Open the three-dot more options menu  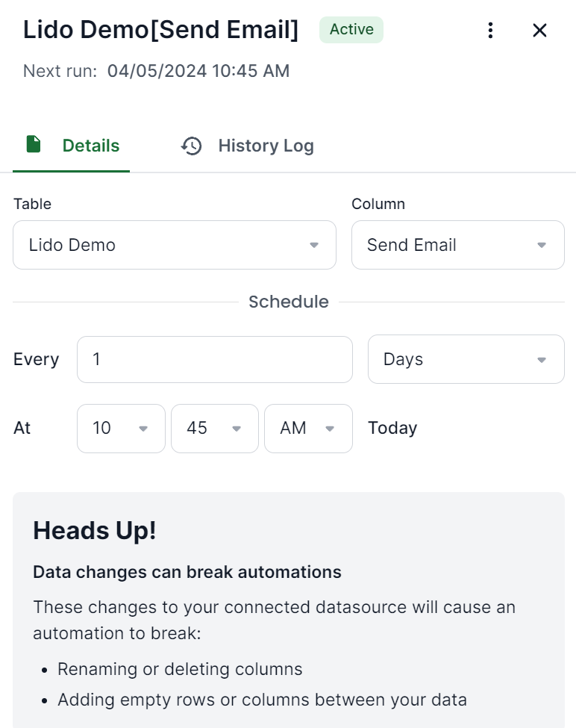(490, 30)
